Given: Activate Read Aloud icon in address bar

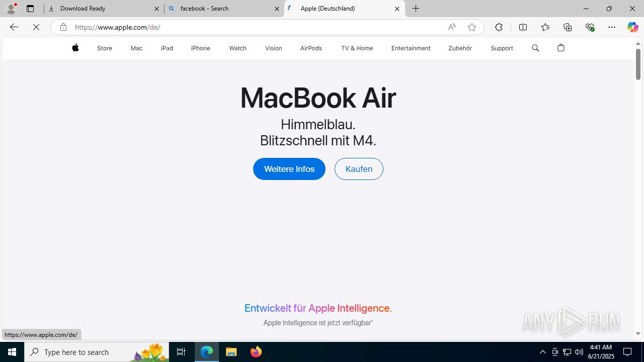Looking at the screenshot, I should (452, 27).
